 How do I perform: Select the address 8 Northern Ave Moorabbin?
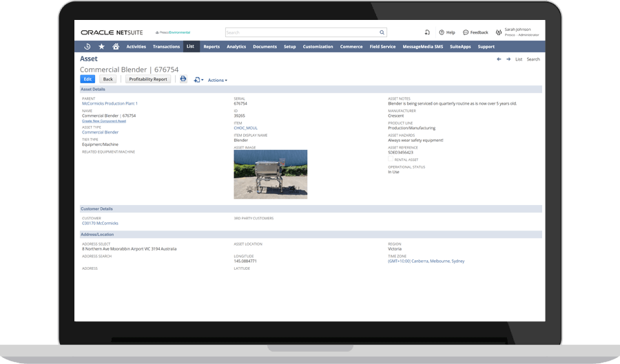[130, 248]
